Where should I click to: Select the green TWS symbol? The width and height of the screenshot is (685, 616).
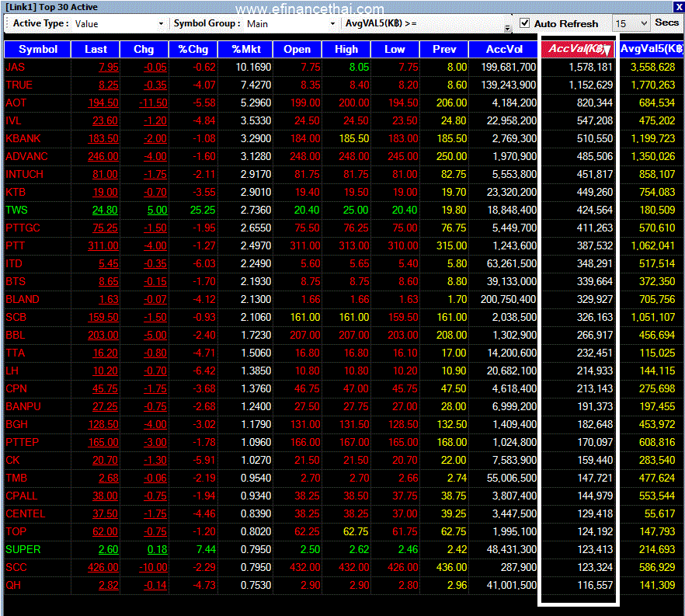tap(16, 211)
